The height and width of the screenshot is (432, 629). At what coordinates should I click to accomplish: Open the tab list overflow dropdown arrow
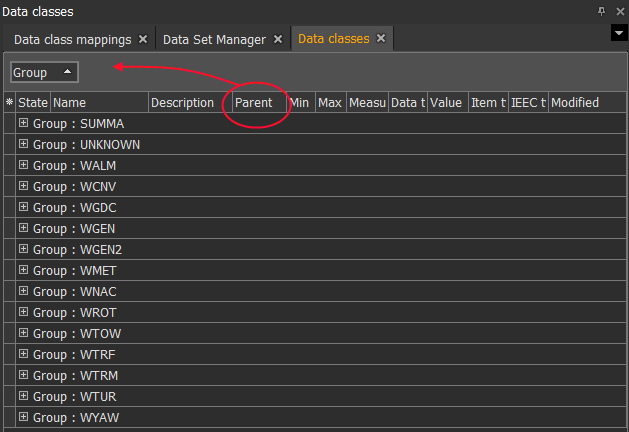617,34
